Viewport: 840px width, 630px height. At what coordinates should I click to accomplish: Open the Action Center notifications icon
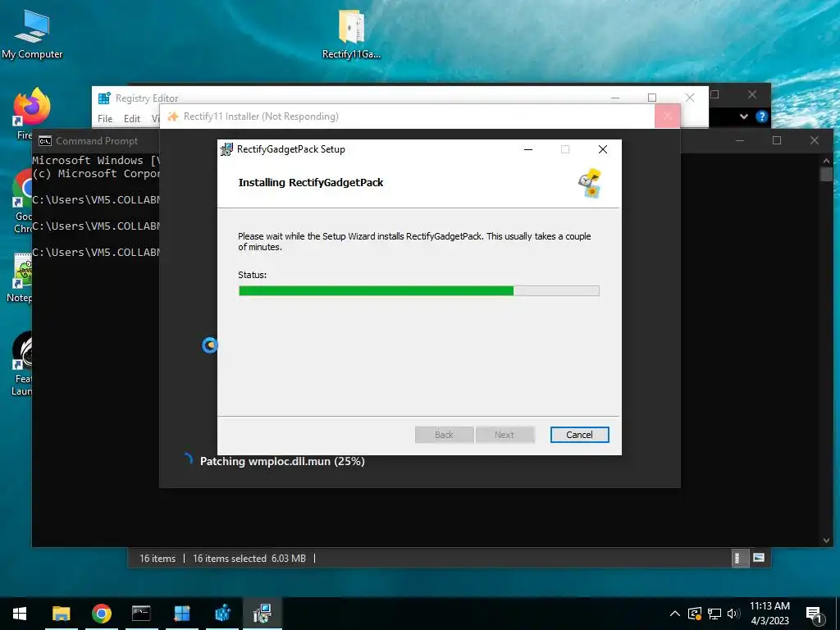[x=815, y=615]
